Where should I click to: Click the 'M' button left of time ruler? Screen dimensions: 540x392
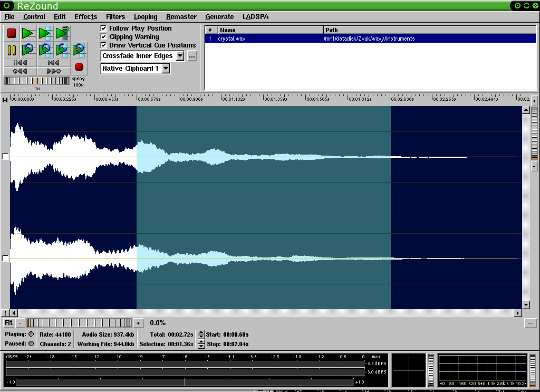[5, 100]
